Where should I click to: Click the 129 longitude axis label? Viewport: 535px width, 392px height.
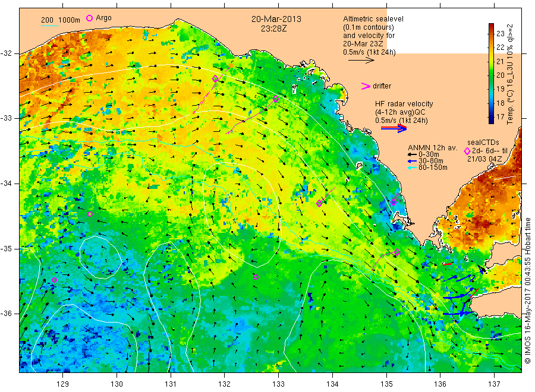[x=63, y=384]
